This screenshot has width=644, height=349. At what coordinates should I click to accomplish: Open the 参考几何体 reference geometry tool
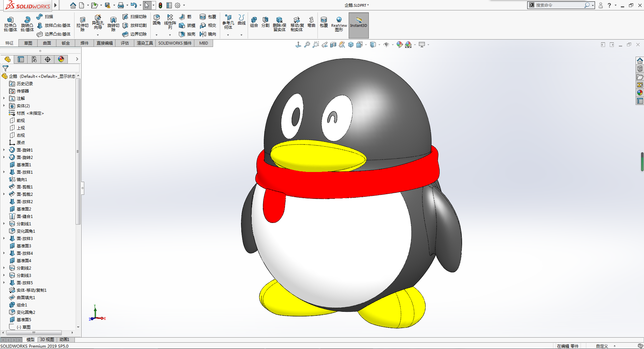[228, 22]
